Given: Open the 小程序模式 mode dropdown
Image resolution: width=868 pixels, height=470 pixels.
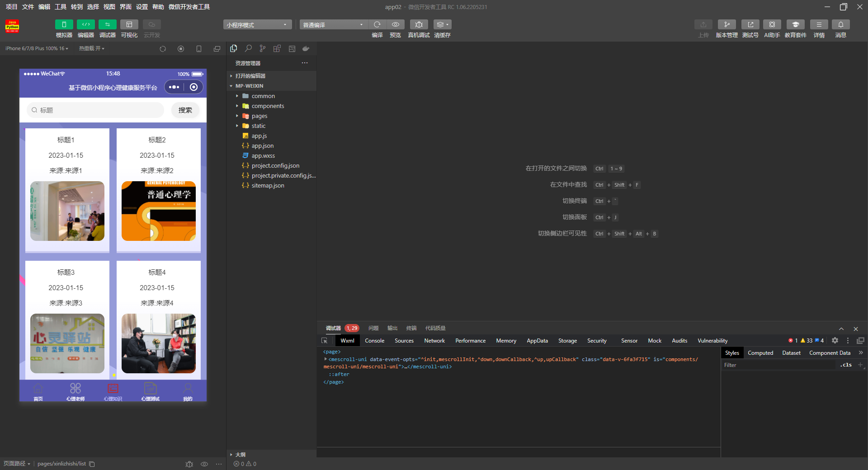Looking at the screenshot, I should (x=257, y=24).
